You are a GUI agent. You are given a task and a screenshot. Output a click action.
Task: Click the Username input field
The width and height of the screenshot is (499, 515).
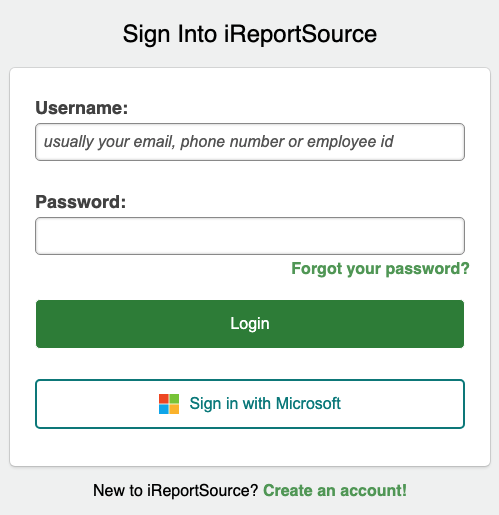coord(250,142)
